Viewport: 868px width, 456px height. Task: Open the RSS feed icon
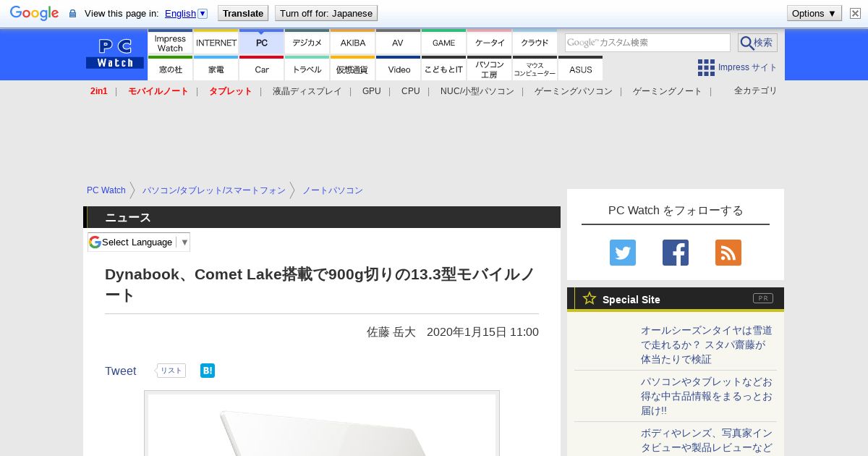coord(728,253)
